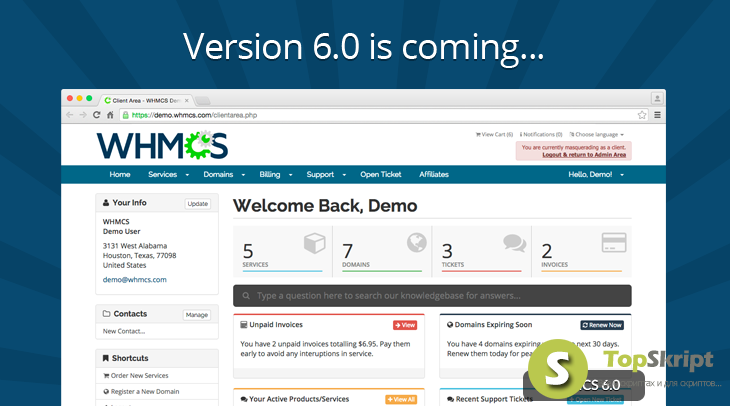Open the Chrome hamburger menu
Screen dimensions: 730x406
tap(657, 115)
